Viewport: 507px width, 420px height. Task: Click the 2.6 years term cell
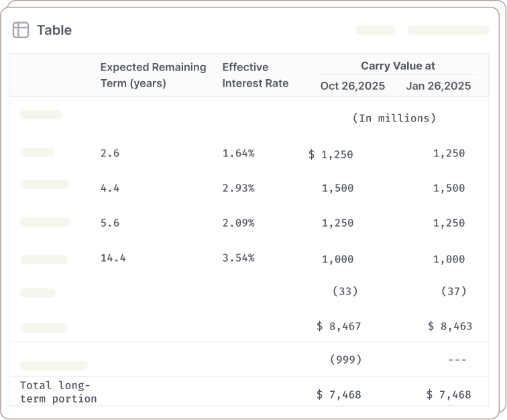110,153
